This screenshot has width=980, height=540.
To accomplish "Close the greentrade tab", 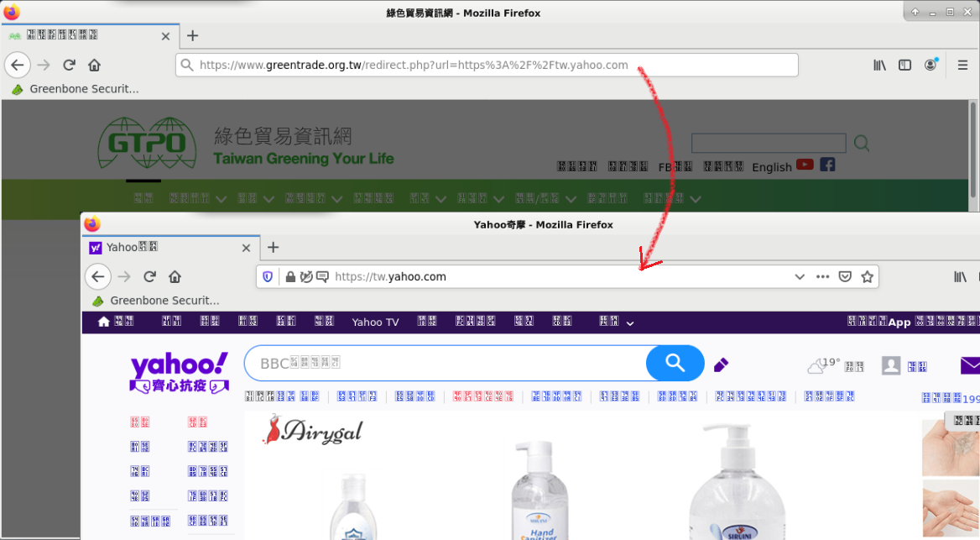I will [x=165, y=36].
